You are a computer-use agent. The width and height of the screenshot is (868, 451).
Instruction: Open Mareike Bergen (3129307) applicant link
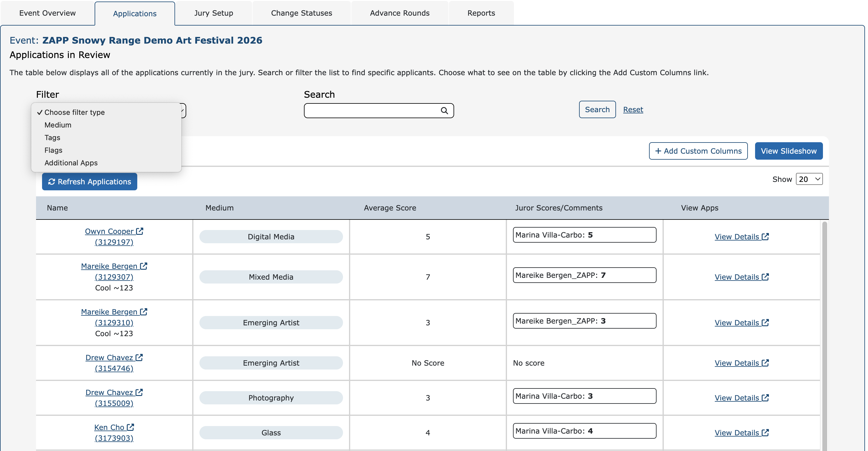click(114, 271)
